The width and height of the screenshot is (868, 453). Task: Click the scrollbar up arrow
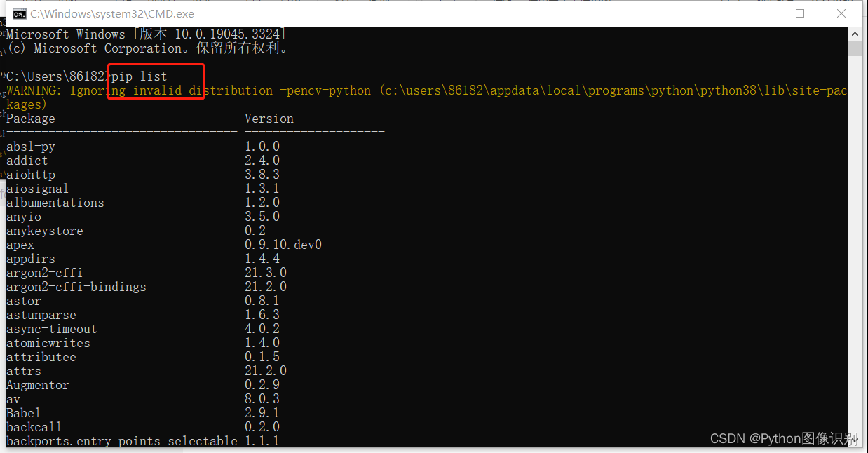[855, 33]
